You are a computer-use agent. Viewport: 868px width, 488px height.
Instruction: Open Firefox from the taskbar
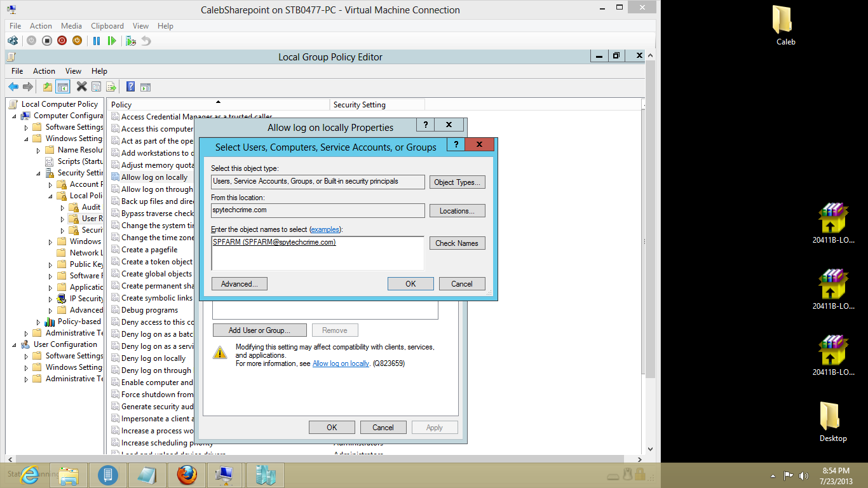coord(187,475)
